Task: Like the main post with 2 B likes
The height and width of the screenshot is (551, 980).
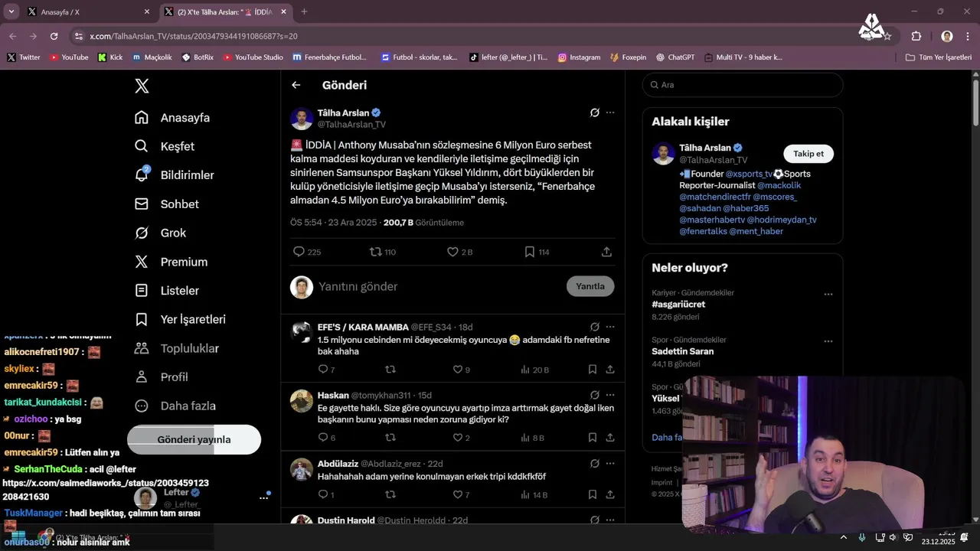Action: tap(452, 252)
